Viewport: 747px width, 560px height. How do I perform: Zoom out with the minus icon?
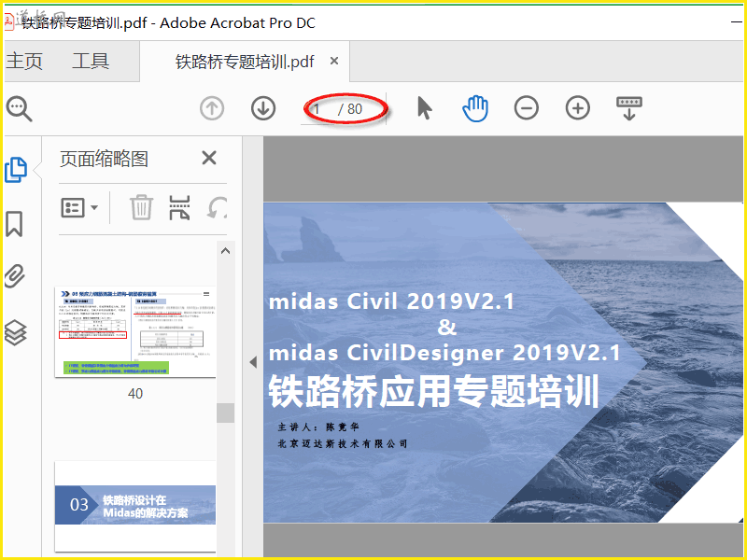527,108
